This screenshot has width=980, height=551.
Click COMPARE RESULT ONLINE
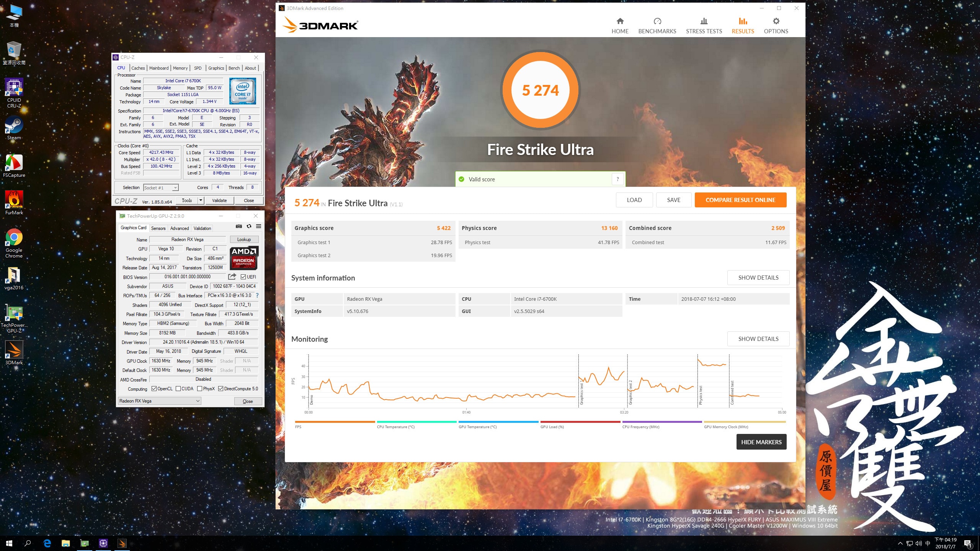740,200
